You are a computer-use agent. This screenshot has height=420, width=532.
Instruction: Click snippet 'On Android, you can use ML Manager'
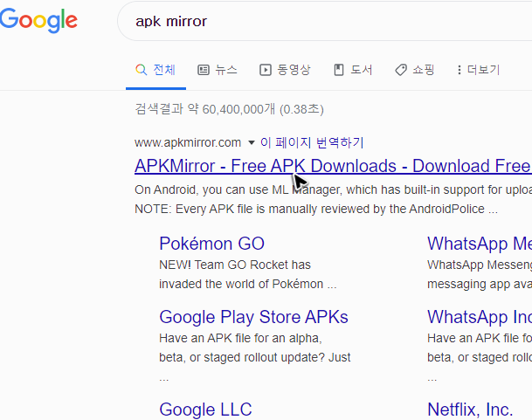click(x=237, y=189)
